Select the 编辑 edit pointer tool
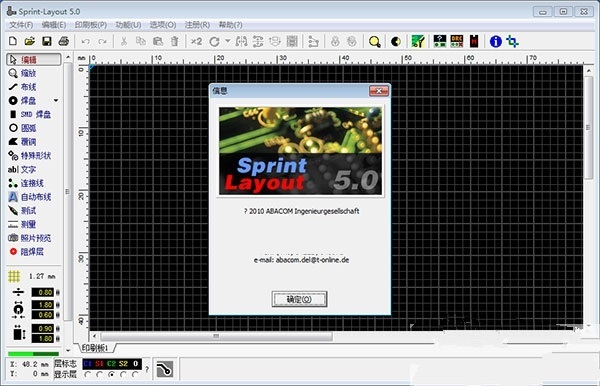The width and height of the screenshot is (600, 386). pos(34,59)
